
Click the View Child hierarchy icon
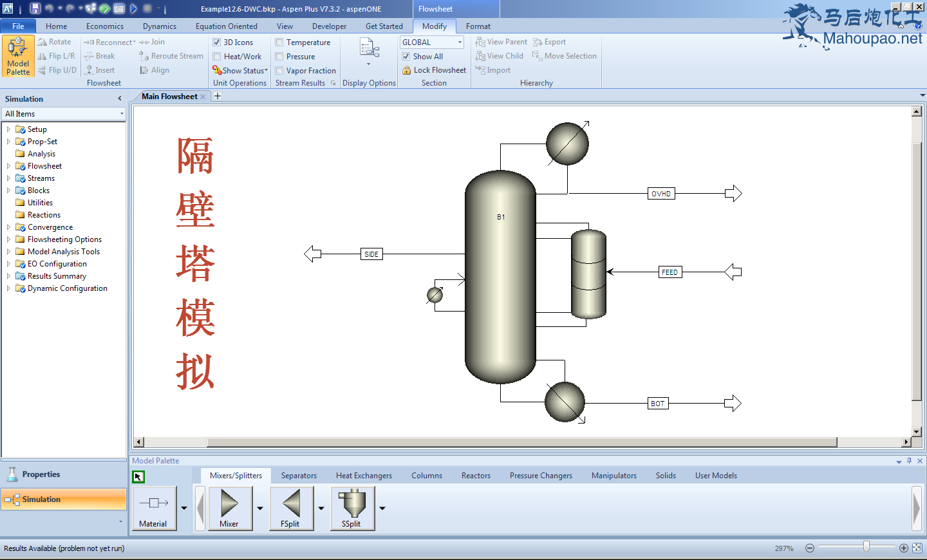click(480, 56)
